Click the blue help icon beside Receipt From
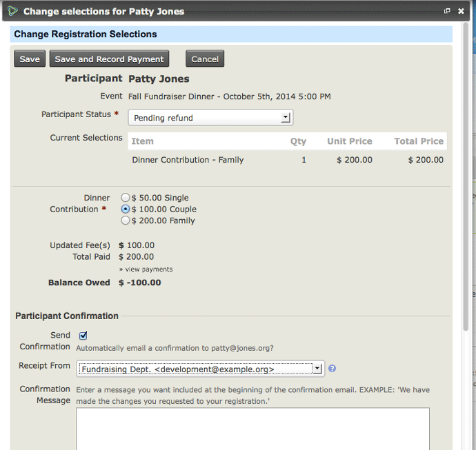 pos(332,369)
